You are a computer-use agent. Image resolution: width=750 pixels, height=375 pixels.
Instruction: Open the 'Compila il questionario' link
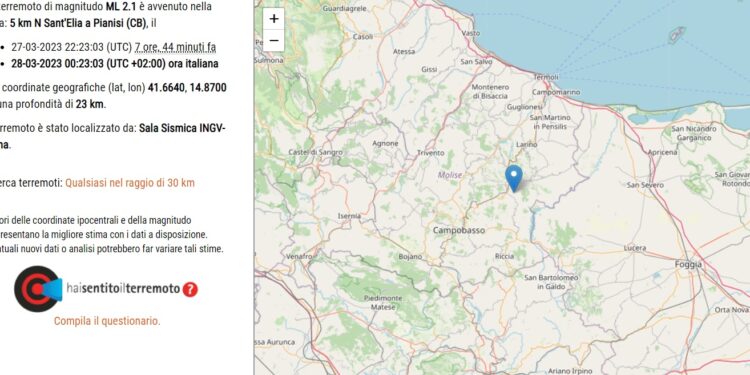[x=107, y=321]
